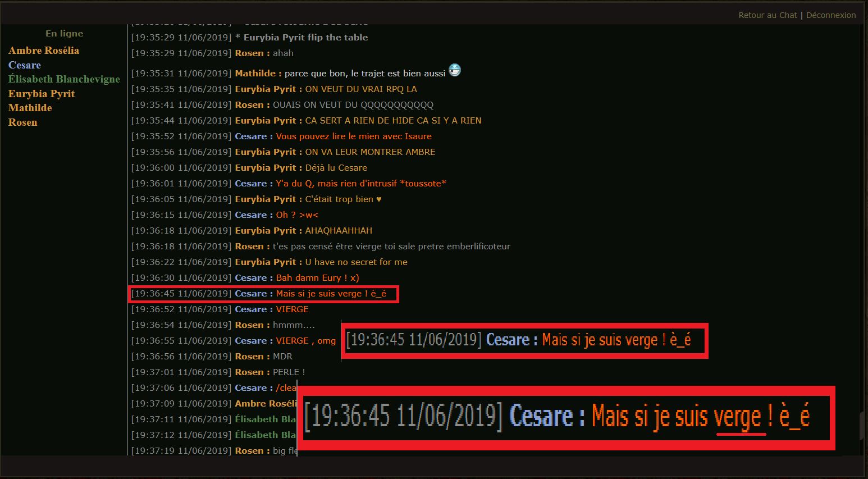This screenshot has height=479, width=868.
Task: Click message 'CA SERT A RIEN DE HIDE'
Action: [393, 121]
